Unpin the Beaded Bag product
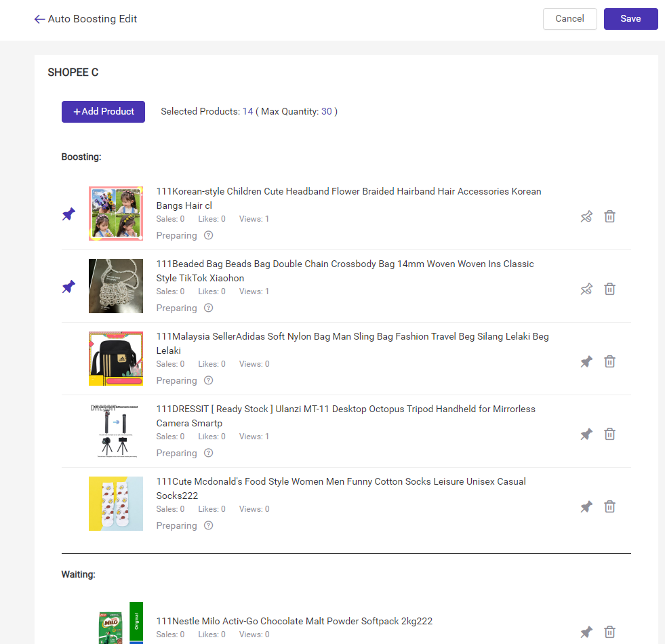Screen dimensions: 665x644 click(586, 289)
